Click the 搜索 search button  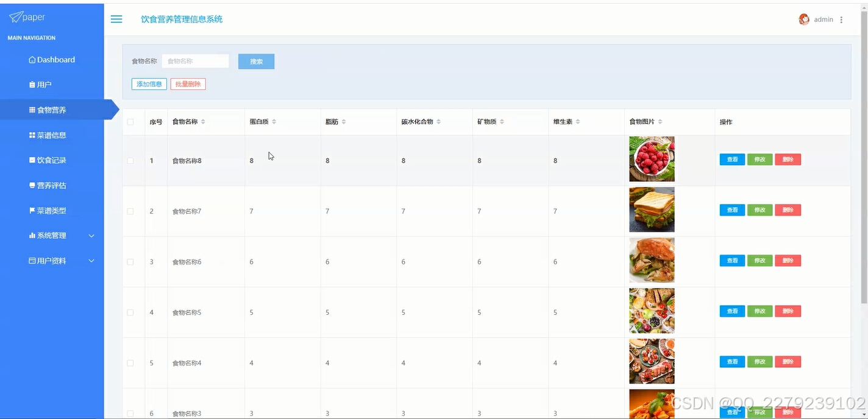click(256, 61)
